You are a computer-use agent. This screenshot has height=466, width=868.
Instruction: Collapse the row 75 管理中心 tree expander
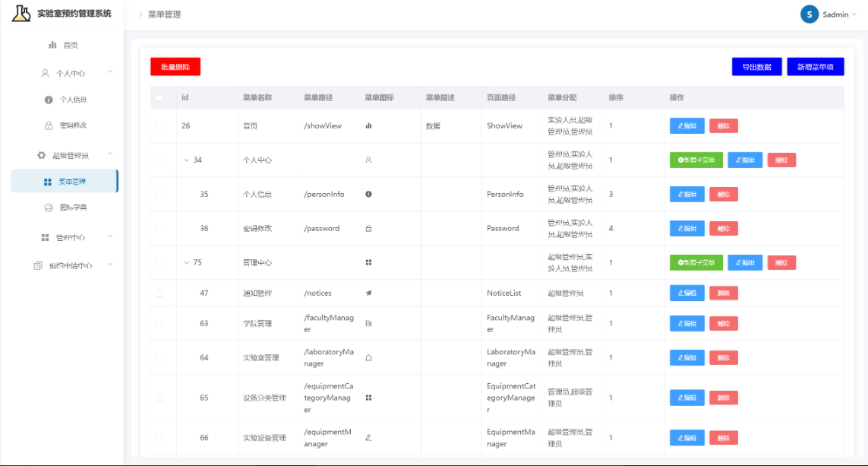tap(187, 262)
